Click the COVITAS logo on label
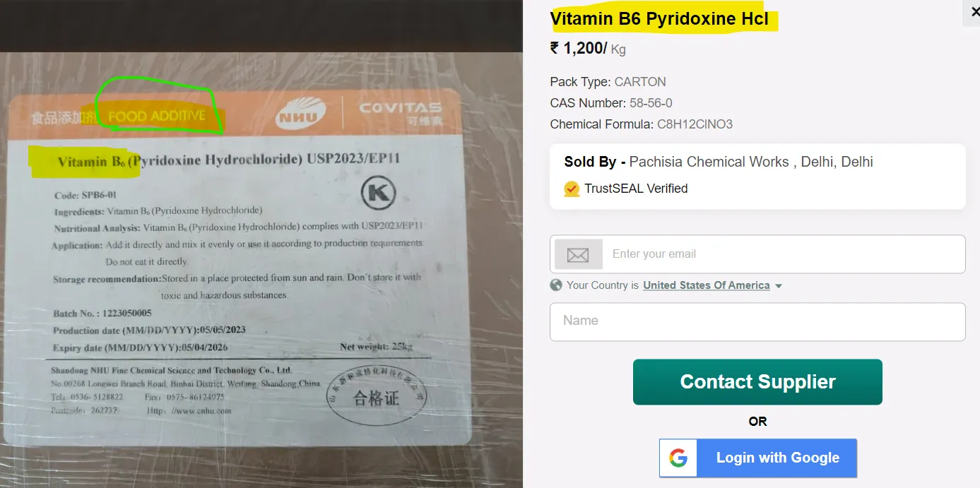980x488 pixels. click(401, 112)
